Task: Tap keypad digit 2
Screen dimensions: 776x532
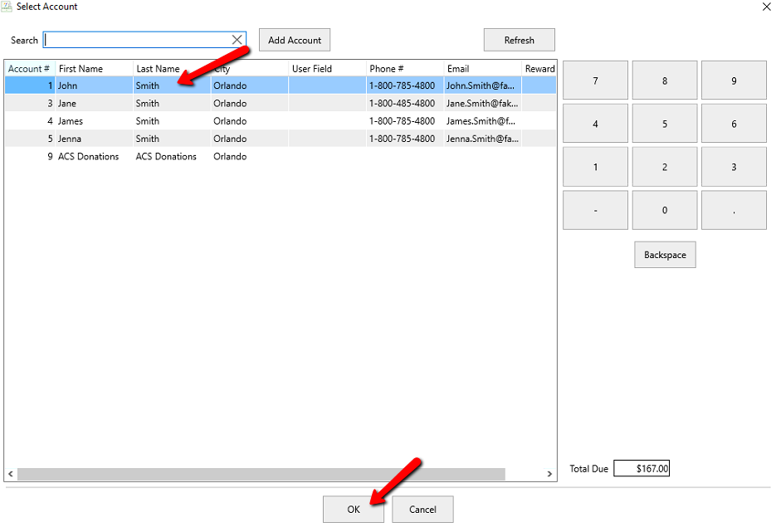Action: 665,167
